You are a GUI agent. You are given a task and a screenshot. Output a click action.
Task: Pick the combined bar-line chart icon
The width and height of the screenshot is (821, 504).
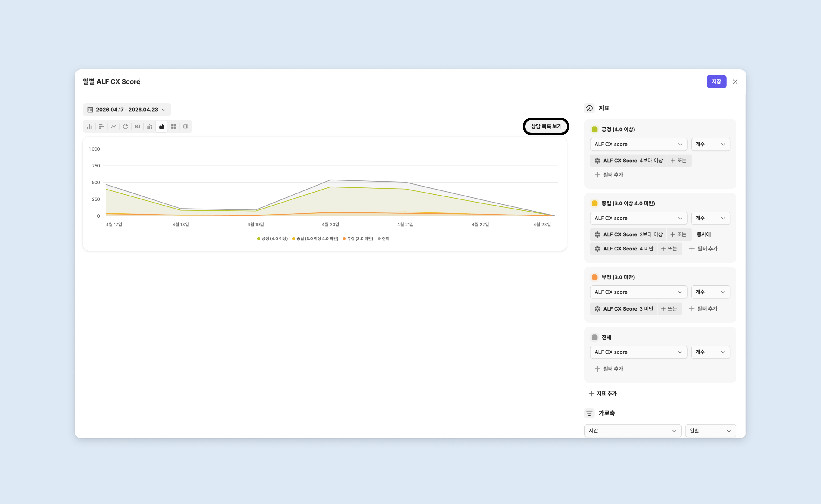149,126
